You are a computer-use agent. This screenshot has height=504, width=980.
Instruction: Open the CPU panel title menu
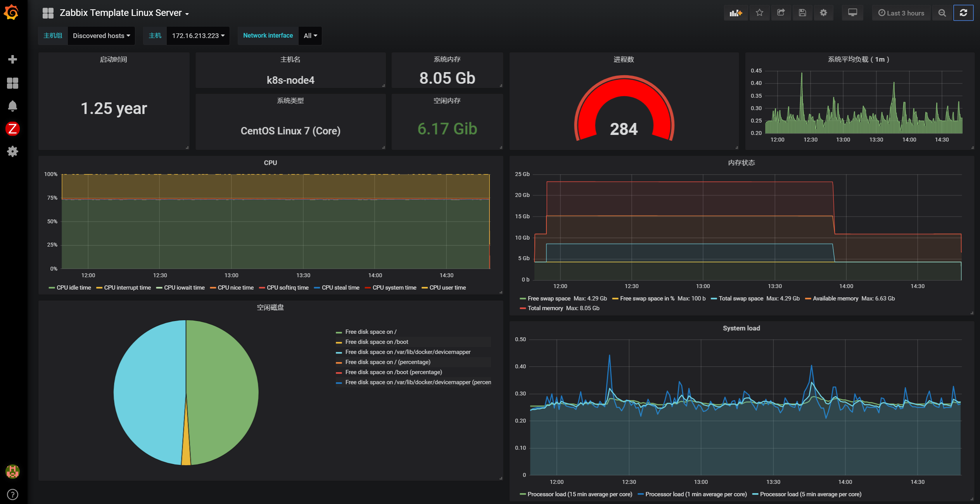point(270,163)
